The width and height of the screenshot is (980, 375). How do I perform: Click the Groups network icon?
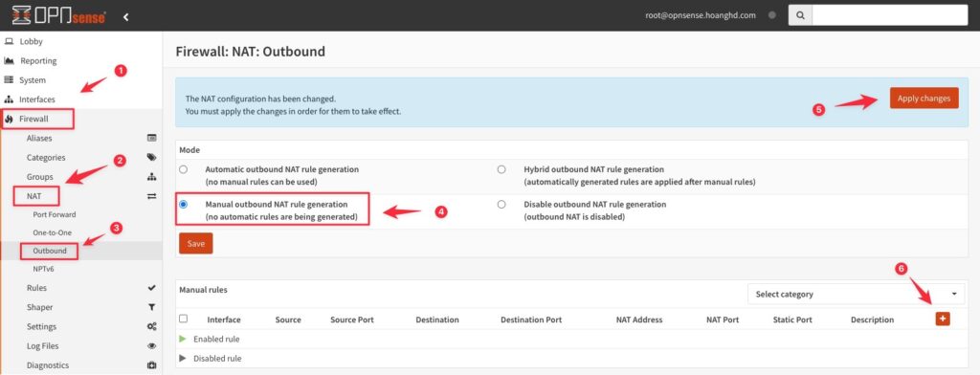151,177
